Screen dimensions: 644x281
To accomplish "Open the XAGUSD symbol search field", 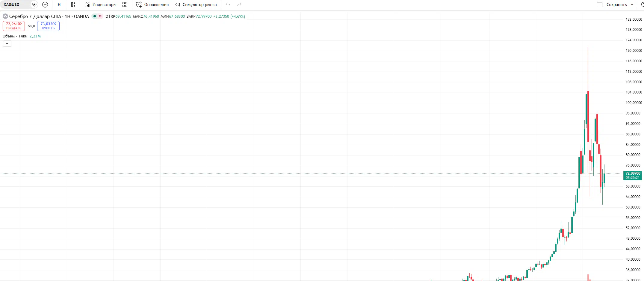I will click(x=15, y=4).
